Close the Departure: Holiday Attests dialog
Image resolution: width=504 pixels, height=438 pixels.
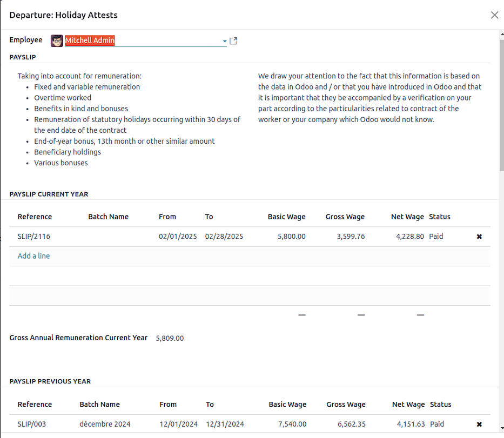tap(494, 15)
